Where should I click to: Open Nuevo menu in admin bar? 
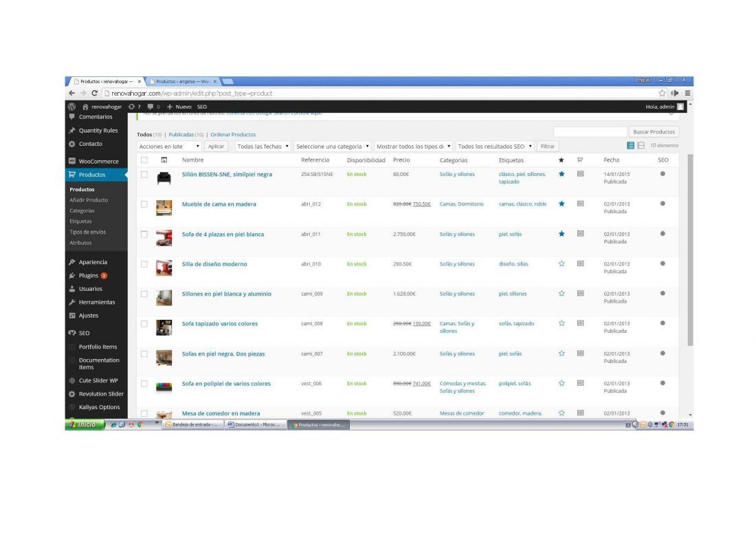179,107
